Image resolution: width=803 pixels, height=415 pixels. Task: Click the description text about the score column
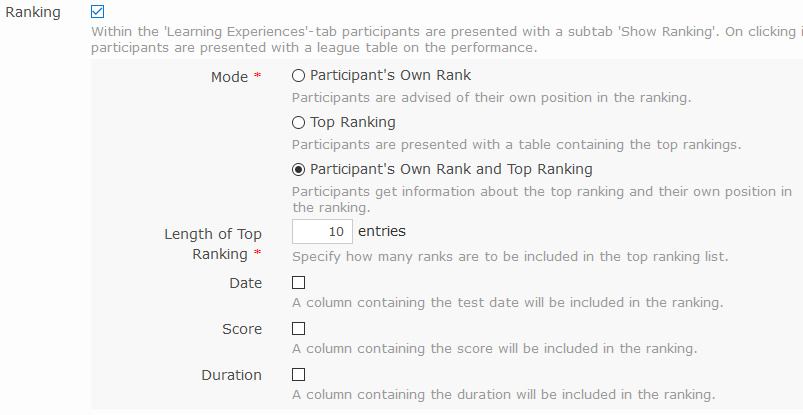[494, 349]
